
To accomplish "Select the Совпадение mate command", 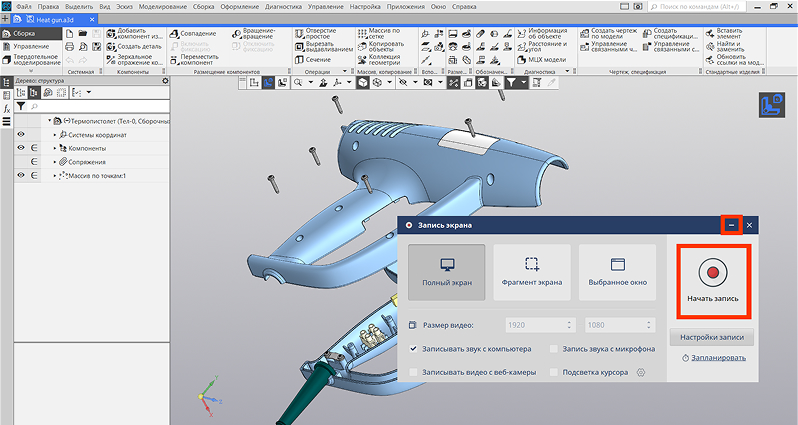I will [x=193, y=34].
